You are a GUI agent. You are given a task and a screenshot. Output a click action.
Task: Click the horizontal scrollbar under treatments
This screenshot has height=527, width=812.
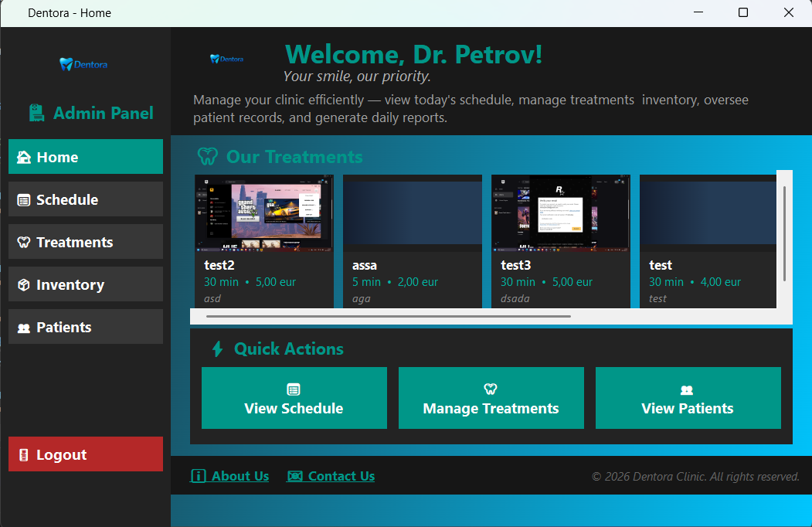click(388, 316)
